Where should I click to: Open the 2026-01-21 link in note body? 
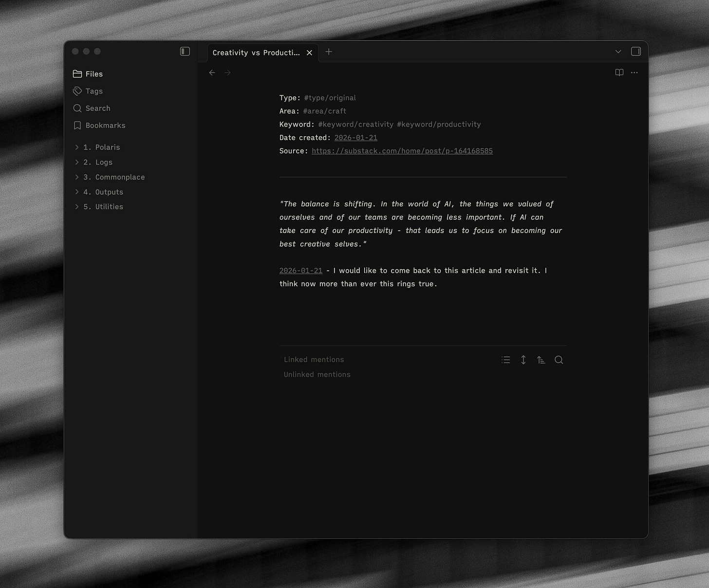[x=301, y=271]
